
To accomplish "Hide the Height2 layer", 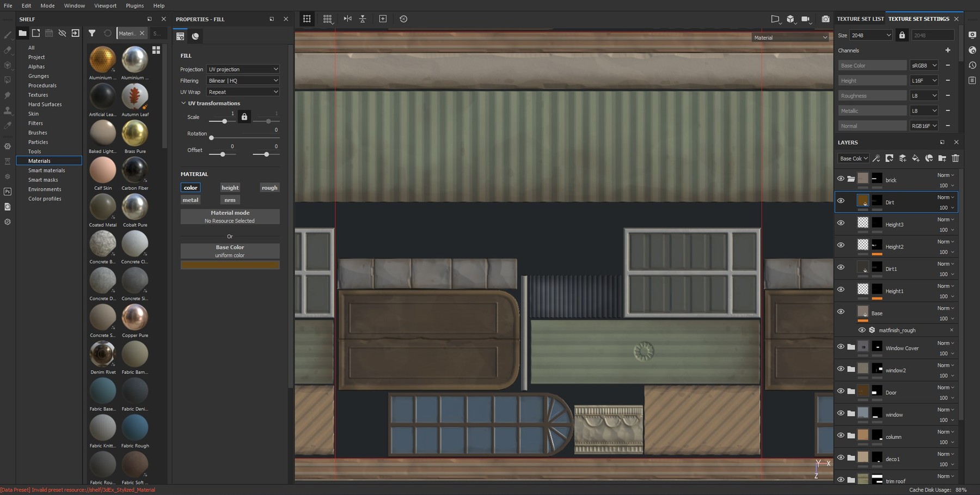I will pos(841,245).
